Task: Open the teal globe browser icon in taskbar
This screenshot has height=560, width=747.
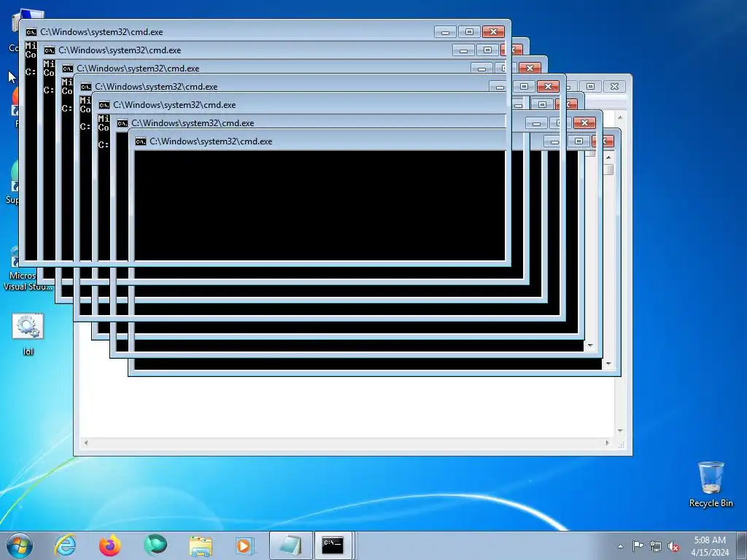Action: 155,545
